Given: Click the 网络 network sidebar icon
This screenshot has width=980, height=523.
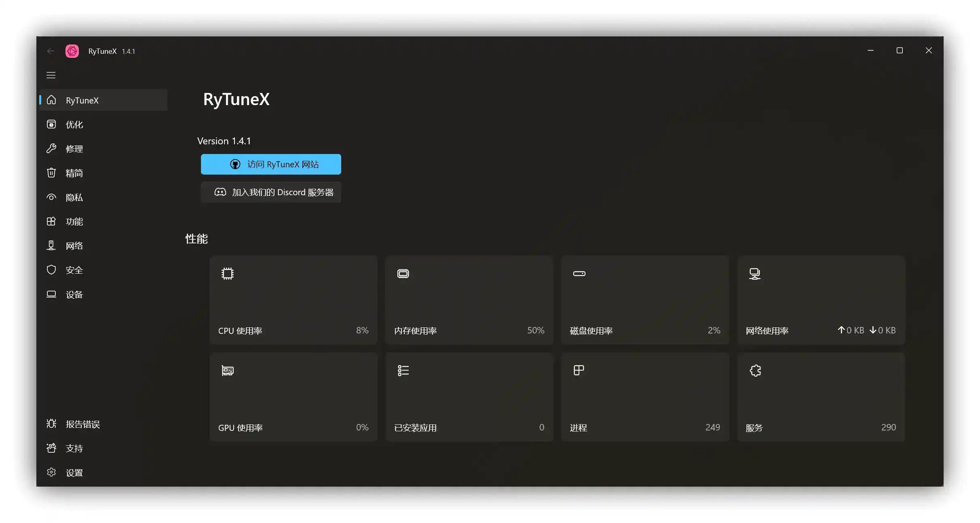Looking at the screenshot, I should pyautogui.click(x=51, y=245).
